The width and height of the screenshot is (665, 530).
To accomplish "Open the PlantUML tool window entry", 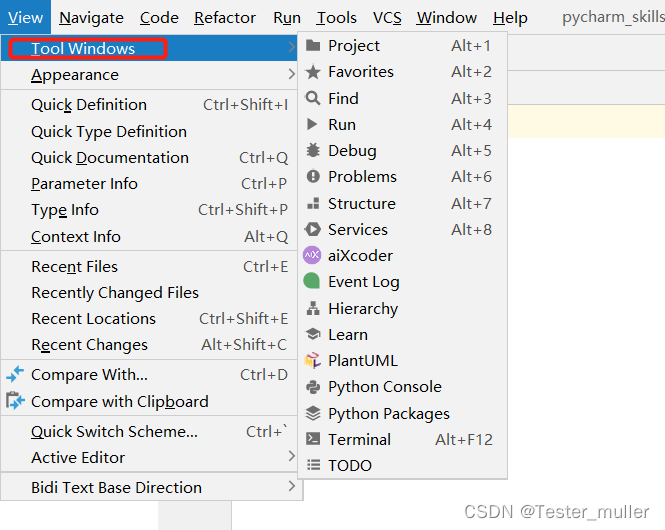I will [x=402, y=360].
